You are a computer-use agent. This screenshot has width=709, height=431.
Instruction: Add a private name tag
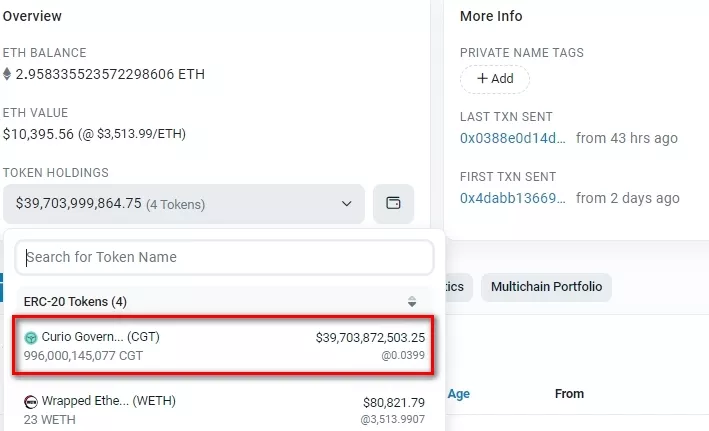click(x=495, y=79)
